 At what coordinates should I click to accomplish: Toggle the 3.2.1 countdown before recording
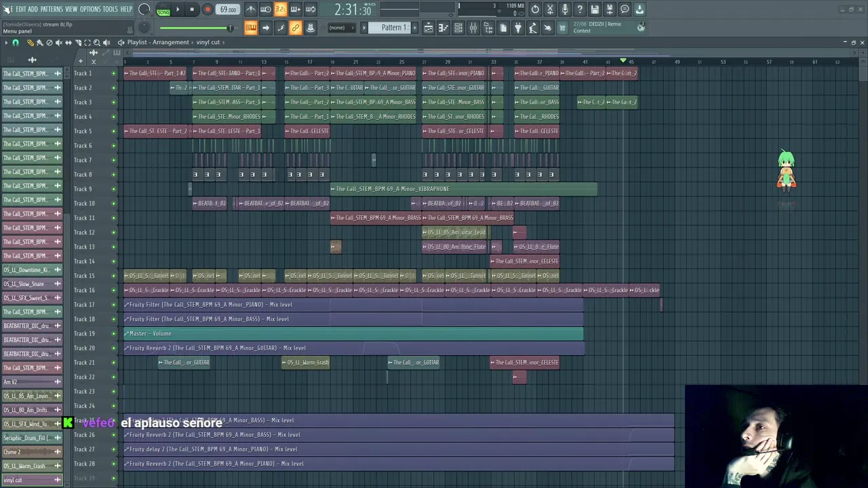pyautogui.click(x=280, y=9)
